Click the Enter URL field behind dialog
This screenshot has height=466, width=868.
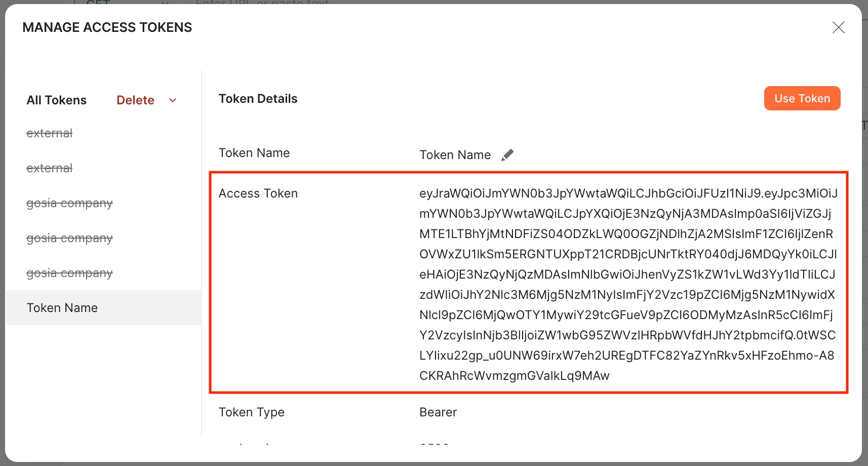[x=262, y=3]
